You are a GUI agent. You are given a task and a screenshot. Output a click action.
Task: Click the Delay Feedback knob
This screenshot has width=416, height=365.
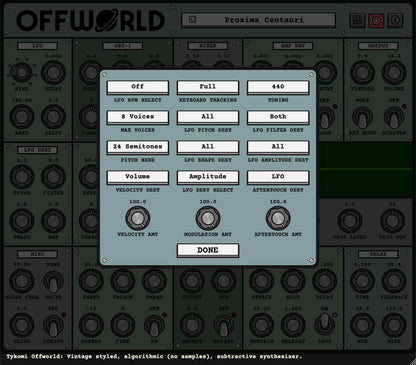click(394, 281)
